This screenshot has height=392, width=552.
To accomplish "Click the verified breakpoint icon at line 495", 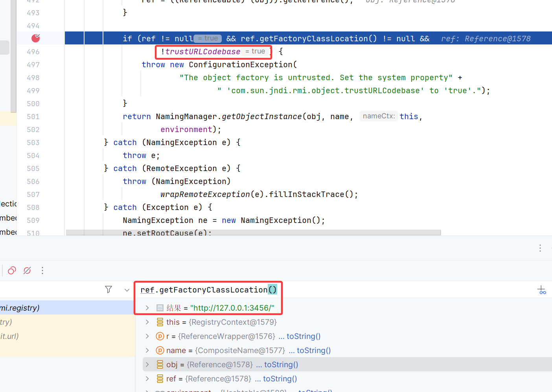I will (35, 38).
